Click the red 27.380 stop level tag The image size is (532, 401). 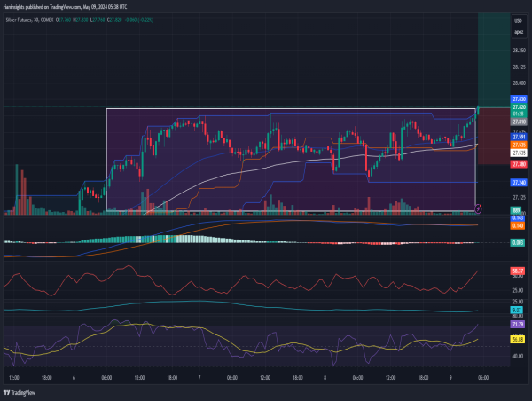tap(519, 164)
